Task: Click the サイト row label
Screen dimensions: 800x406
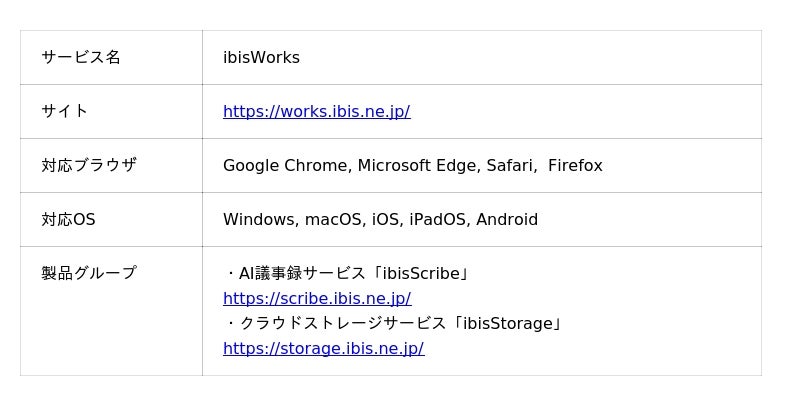Action: point(65,112)
